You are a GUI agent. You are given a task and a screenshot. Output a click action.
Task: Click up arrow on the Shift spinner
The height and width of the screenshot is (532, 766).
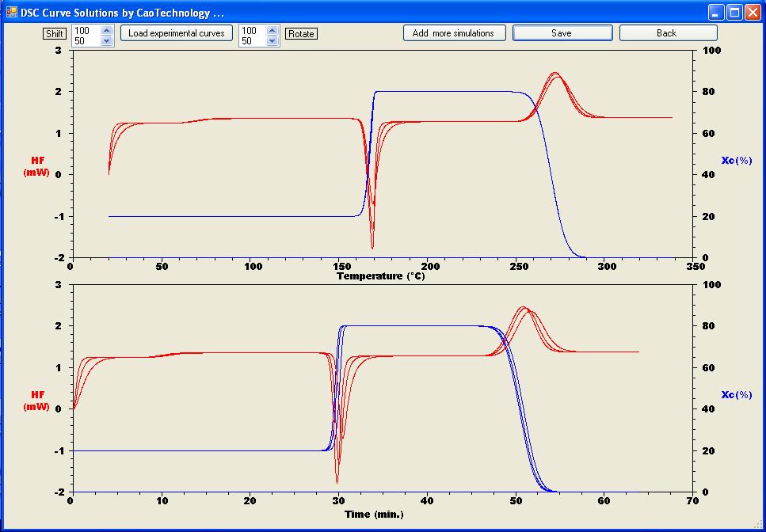point(108,28)
